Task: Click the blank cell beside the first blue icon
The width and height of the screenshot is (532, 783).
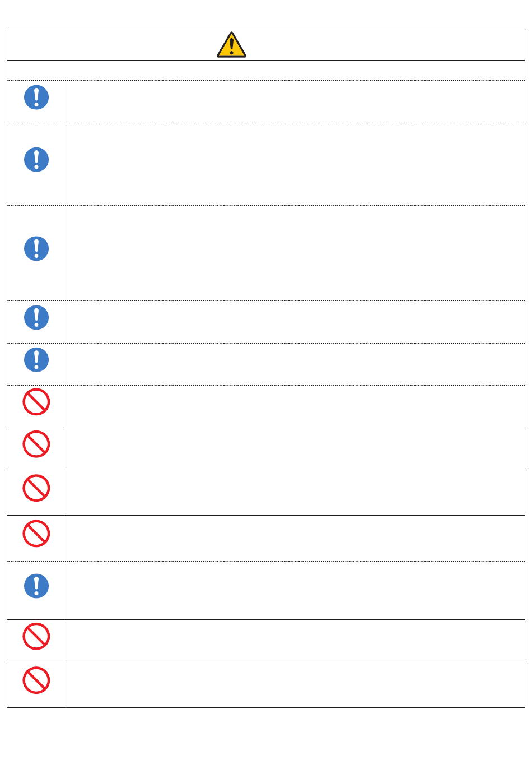Action: click(295, 101)
